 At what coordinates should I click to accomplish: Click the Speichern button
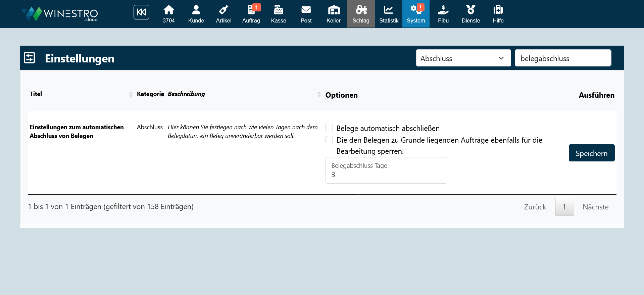(591, 153)
